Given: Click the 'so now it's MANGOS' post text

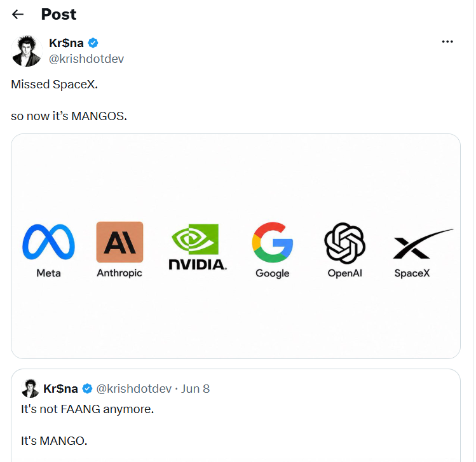Looking at the screenshot, I should tap(69, 116).
